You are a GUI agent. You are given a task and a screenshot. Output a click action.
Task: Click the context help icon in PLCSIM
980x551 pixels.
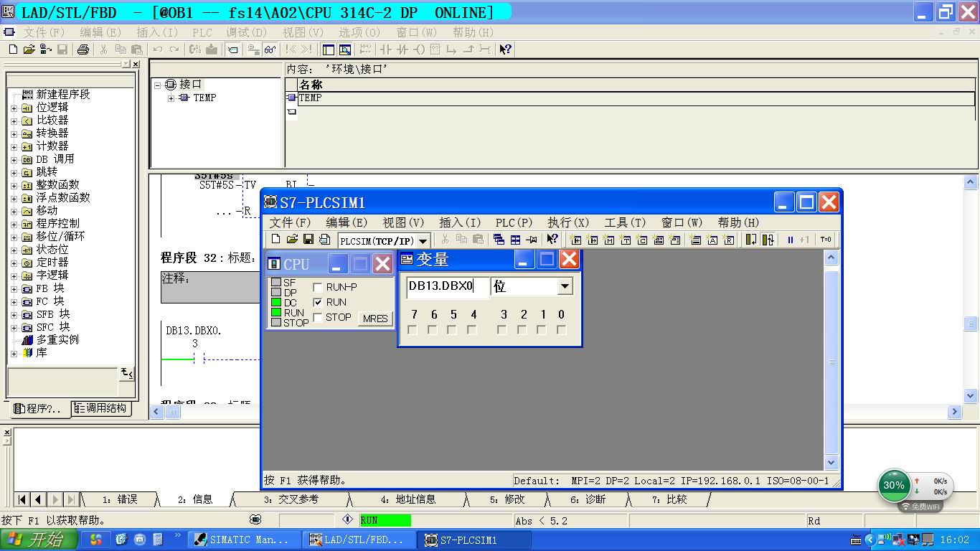point(552,240)
